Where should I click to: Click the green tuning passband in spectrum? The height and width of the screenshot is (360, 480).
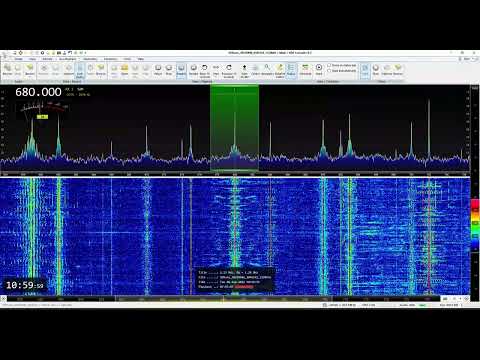pyautogui.click(x=234, y=127)
